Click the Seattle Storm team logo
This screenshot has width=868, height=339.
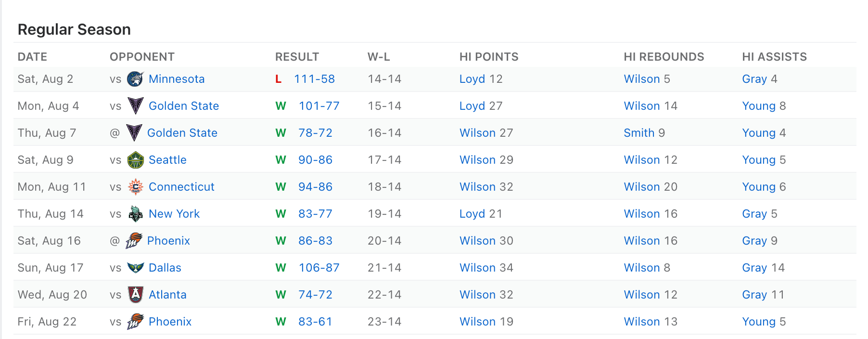(x=135, y=160)
